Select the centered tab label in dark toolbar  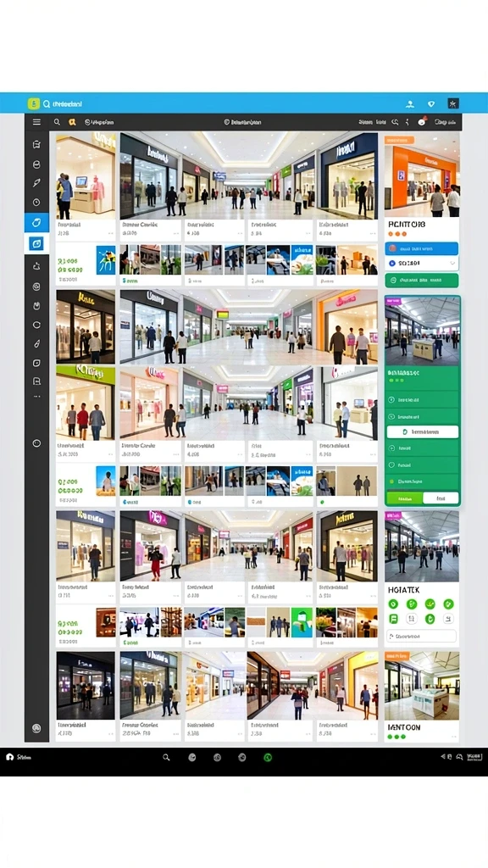coord(242,122)
